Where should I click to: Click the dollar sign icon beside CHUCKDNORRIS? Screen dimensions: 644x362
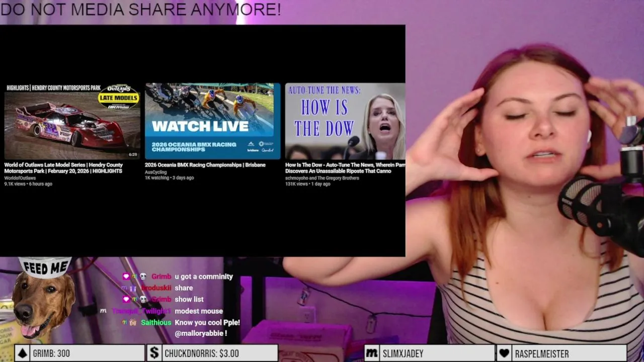point(154,353)
